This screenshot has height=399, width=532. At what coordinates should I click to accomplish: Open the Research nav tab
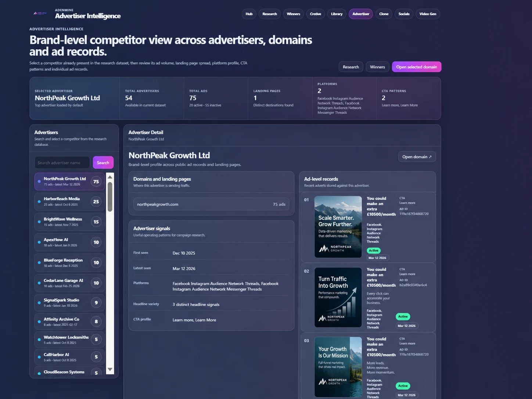(270, 14)
